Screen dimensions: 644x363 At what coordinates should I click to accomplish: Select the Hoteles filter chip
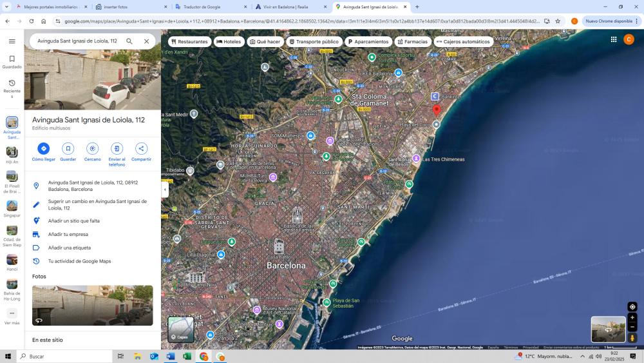[x=229, y=41]
